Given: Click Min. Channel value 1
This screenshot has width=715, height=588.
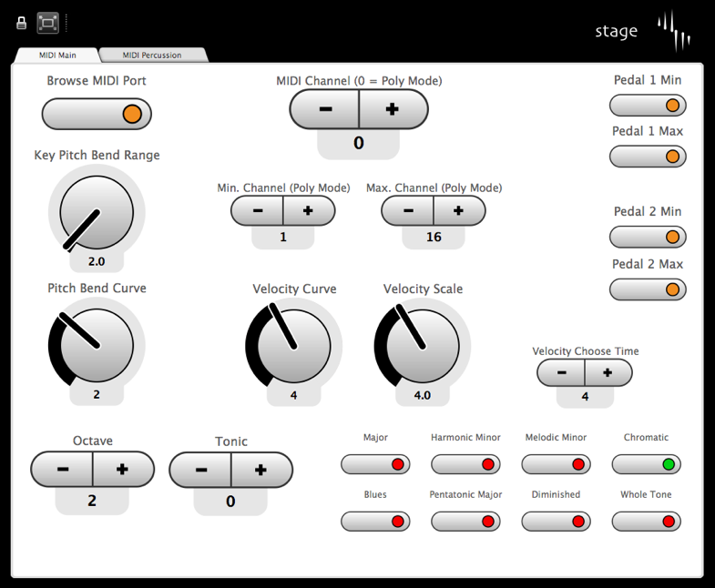Looking at the screenshot, I should click(x=283, y=237).
